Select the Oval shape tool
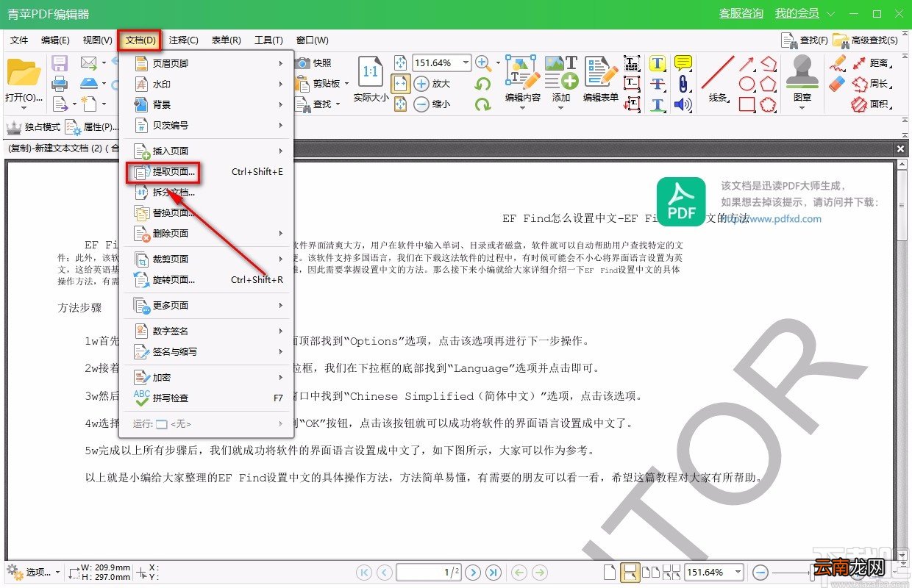 coord(747,84)
